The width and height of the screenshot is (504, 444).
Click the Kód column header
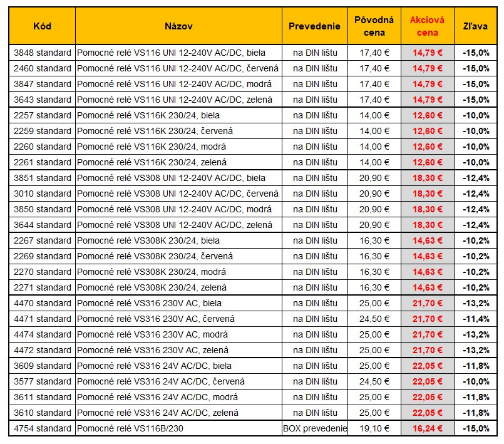[43, 26]
